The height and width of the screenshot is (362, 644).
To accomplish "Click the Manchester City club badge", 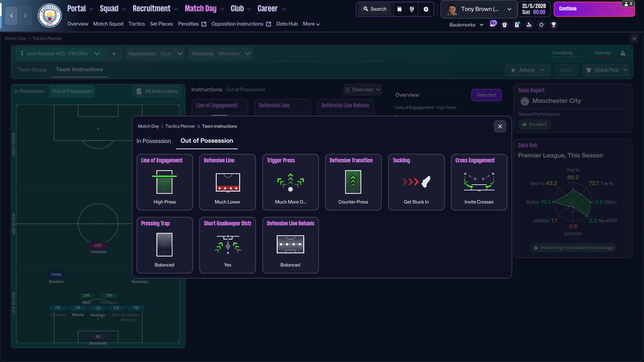I will pyautogui.click(x=50, y=15).
